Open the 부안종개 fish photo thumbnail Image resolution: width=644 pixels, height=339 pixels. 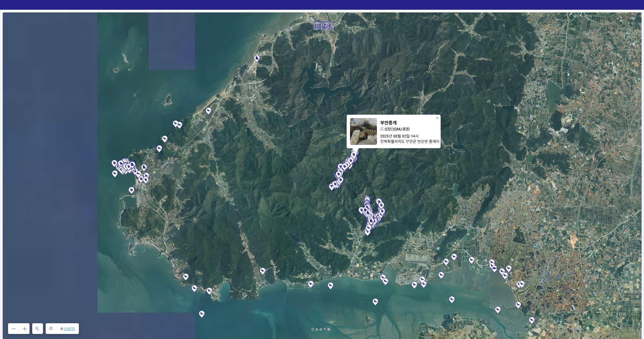pyautogui.click(x=363, y=131)
